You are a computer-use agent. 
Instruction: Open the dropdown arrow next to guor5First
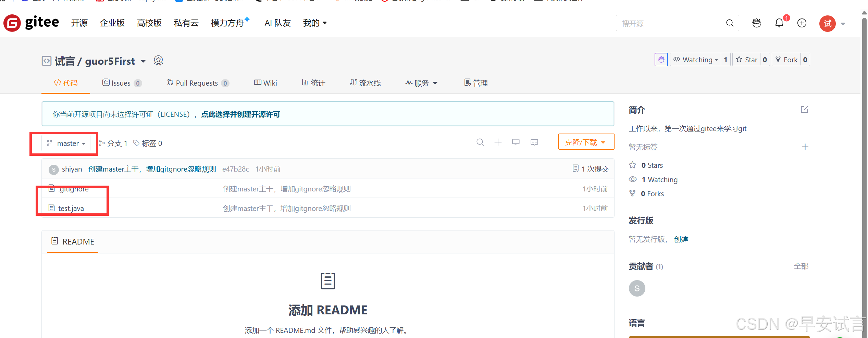pos(143,61)
